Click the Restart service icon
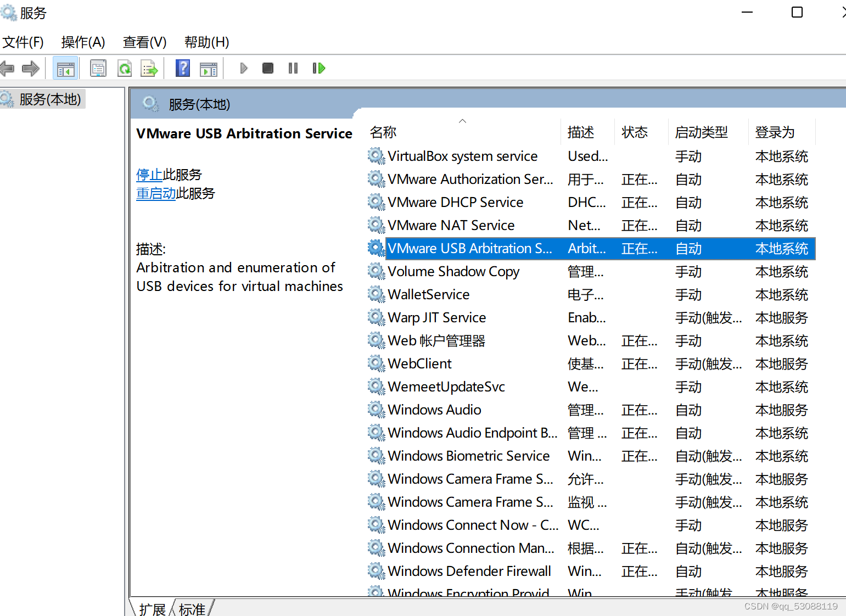This screenshot has width=846, height=616. tap(319, 68)
